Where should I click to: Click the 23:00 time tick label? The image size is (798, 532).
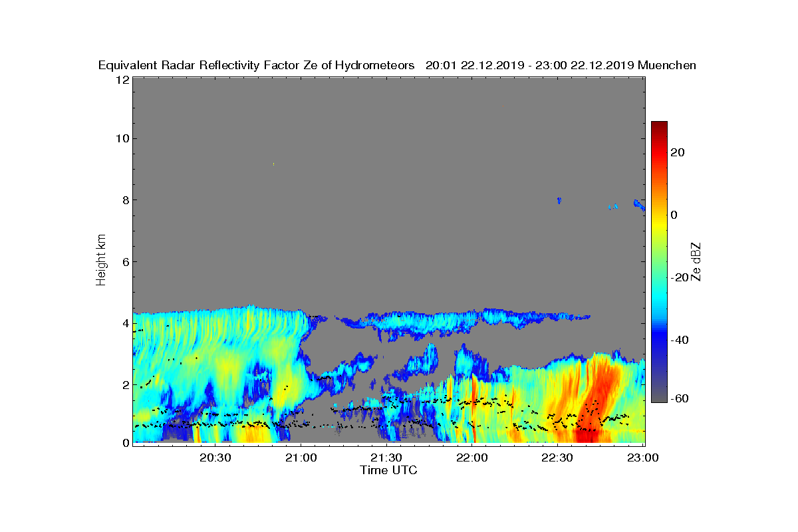click(x=643, y=458)
